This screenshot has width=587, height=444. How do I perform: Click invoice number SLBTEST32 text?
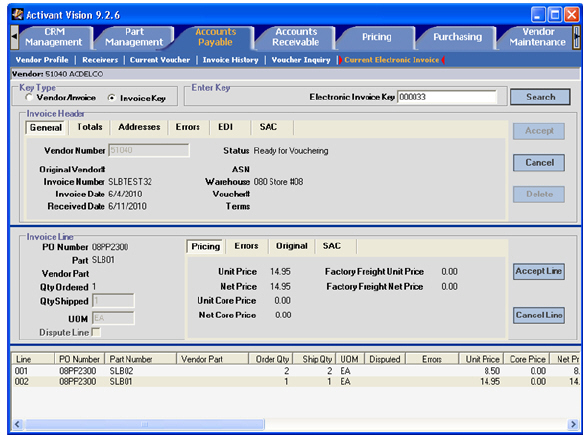tap(130, 182)
